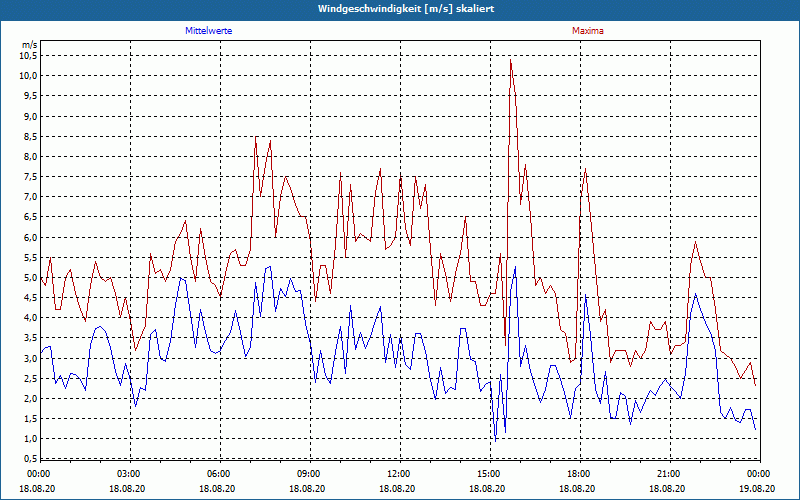Select the 5,0 y-axis value
The image size is (800, 500).
(31, 278)
